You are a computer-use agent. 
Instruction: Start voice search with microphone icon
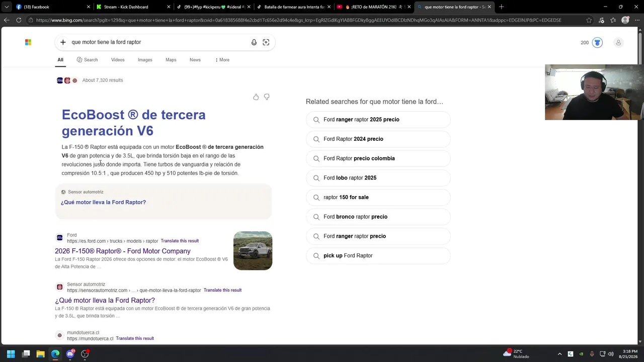(254, 42)
